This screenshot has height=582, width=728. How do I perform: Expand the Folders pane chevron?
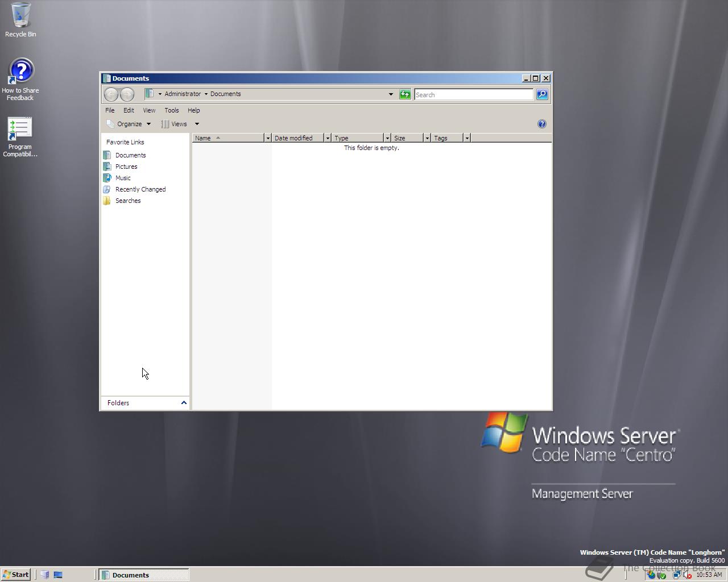click(184, 403)
